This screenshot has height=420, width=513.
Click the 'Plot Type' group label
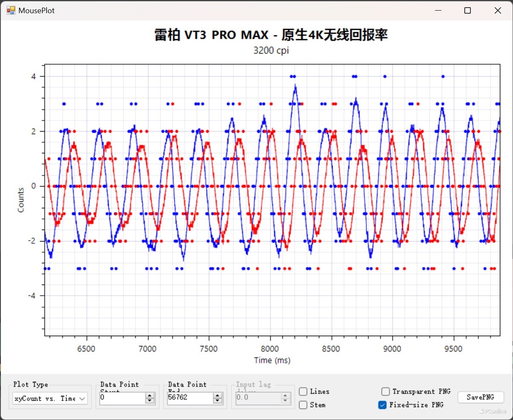click(31, 384)
